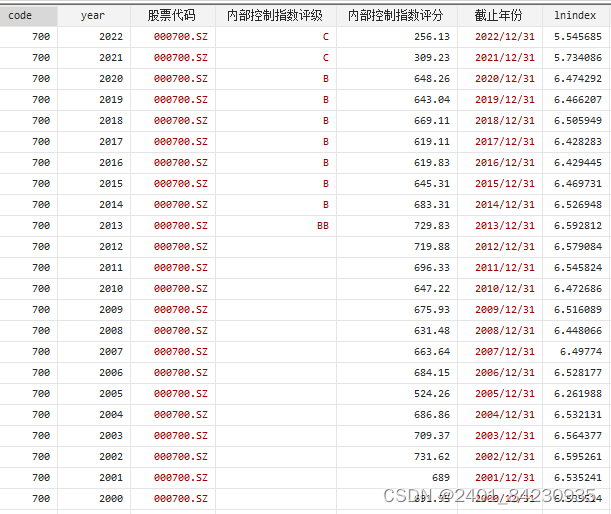Screen dimensions: 611x514
Task: Select the lnindex column header
Action: [x=576, y=16]
